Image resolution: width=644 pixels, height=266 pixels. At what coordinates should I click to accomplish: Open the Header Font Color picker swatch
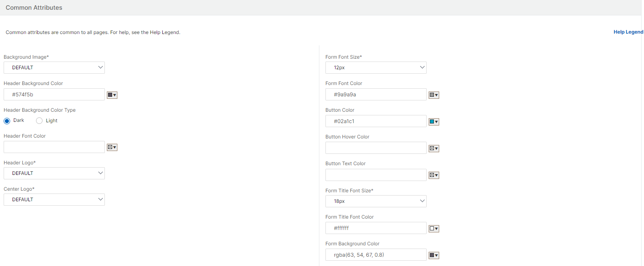pos(112,147)
